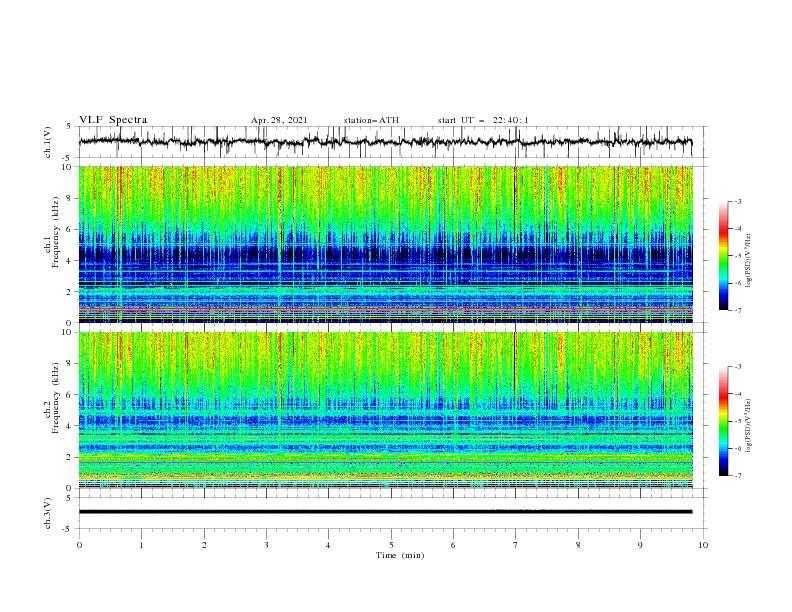Image resolution: width=792 pixels, height=612 pixels.
Task: Click the ch.3 flat waveform trace
Action: 385,512
